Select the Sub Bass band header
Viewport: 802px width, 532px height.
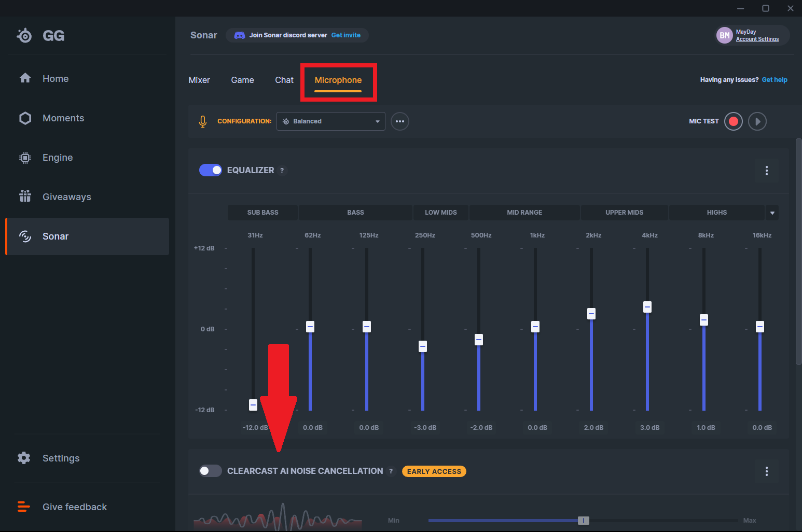click(262, 213)
